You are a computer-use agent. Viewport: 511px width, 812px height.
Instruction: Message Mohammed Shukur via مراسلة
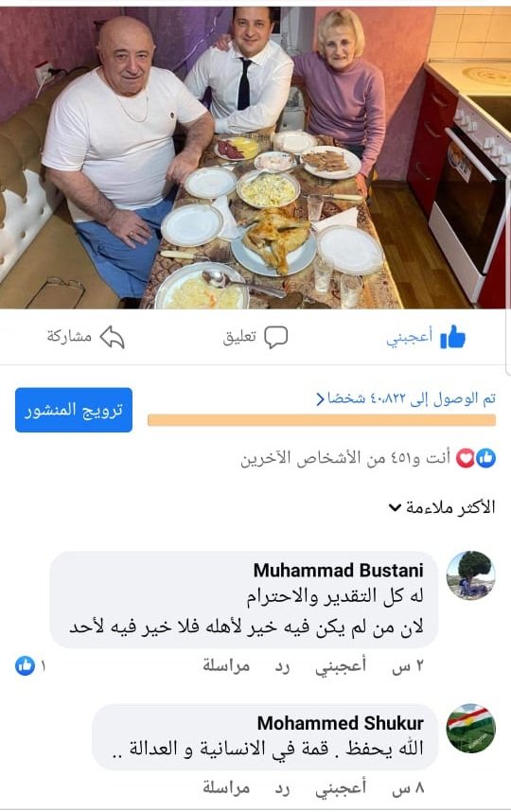(x=226, y=787)
